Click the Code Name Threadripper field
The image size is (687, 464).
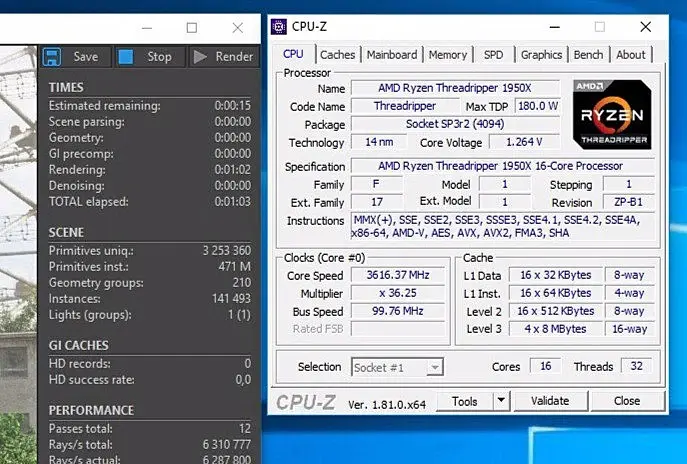coord(405,106)
